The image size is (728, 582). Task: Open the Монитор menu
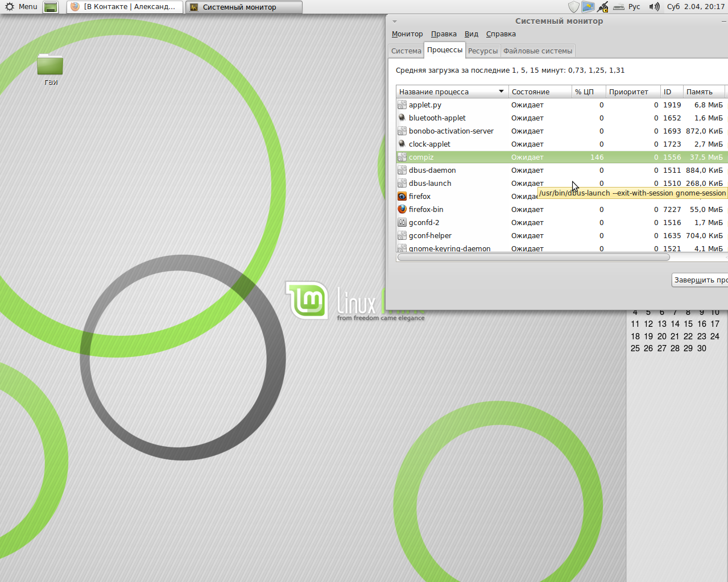407,34
